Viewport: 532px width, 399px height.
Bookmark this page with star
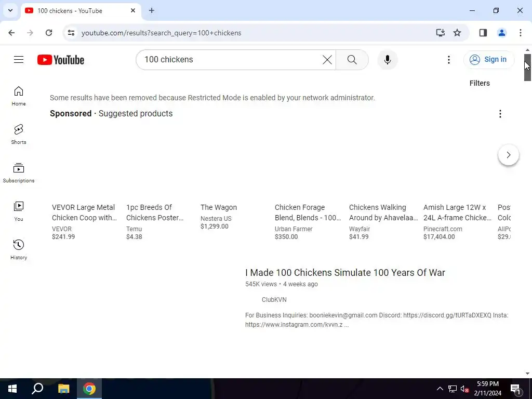457,33
